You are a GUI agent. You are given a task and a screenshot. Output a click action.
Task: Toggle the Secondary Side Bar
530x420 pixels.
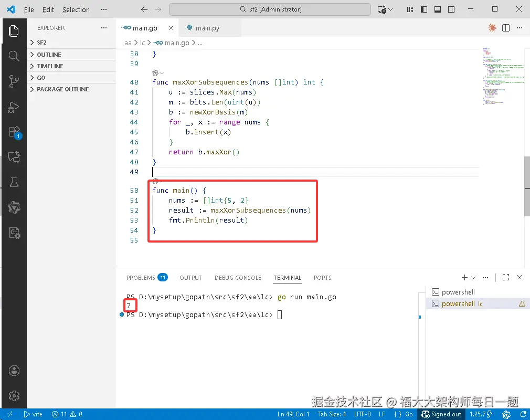click(x=451, y=9)
